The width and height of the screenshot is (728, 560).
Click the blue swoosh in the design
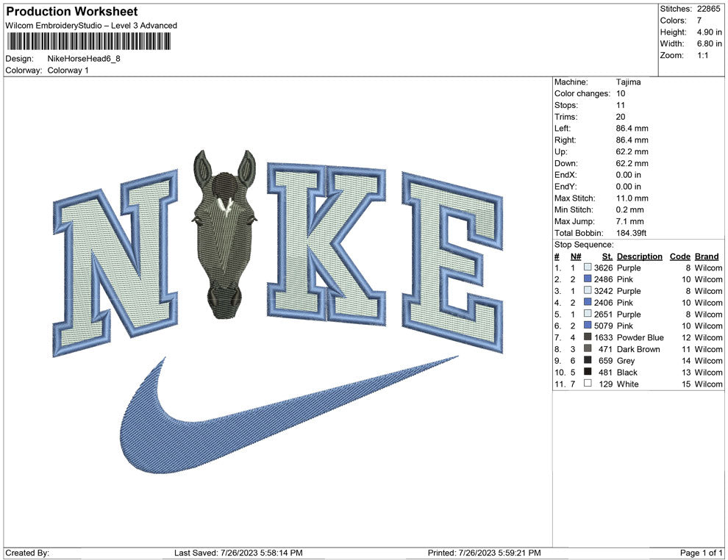[x=289, y=414]
